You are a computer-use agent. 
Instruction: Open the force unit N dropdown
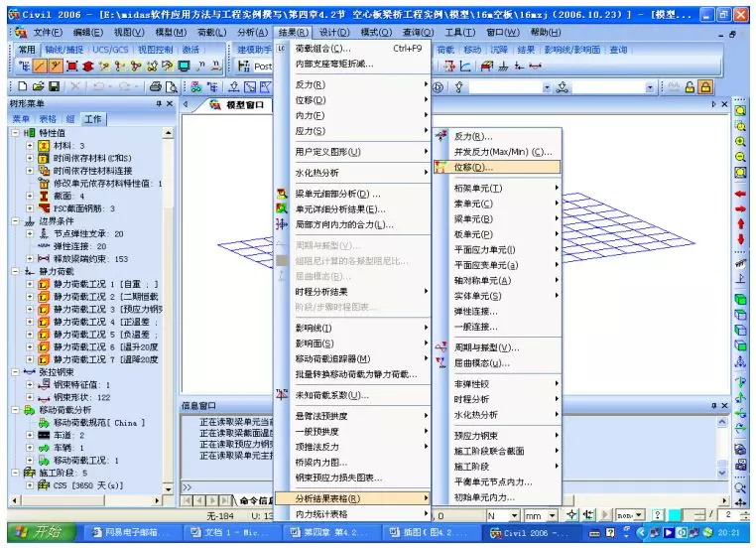point(515,515)
